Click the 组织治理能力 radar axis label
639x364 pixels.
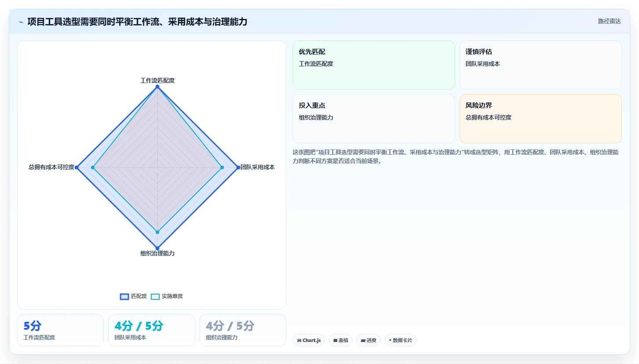pyautogui.click(x=157, y=254)
